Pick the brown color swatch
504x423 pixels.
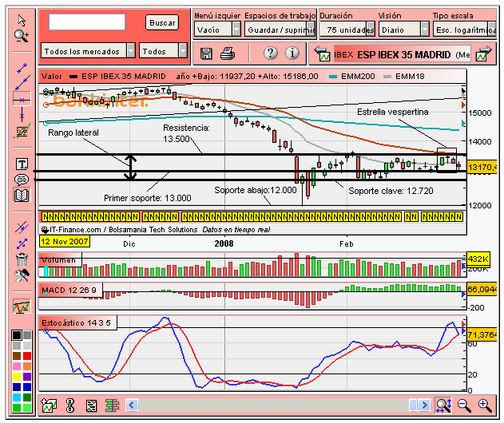point(17,356)
